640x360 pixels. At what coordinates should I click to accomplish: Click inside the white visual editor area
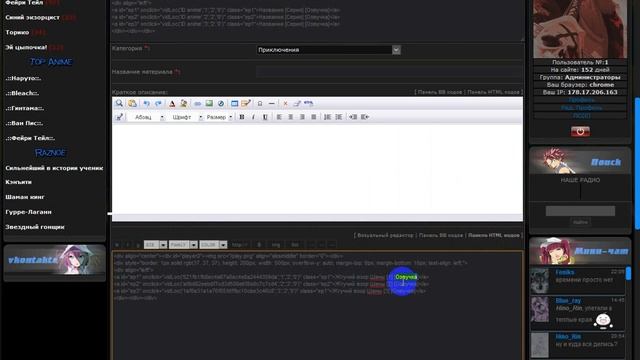coord(318,169)
